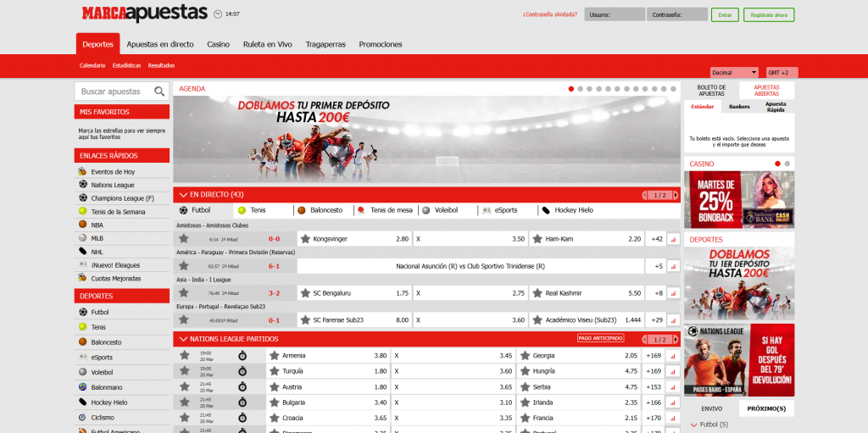Select last agenda carousel dot

click(673, 89)
